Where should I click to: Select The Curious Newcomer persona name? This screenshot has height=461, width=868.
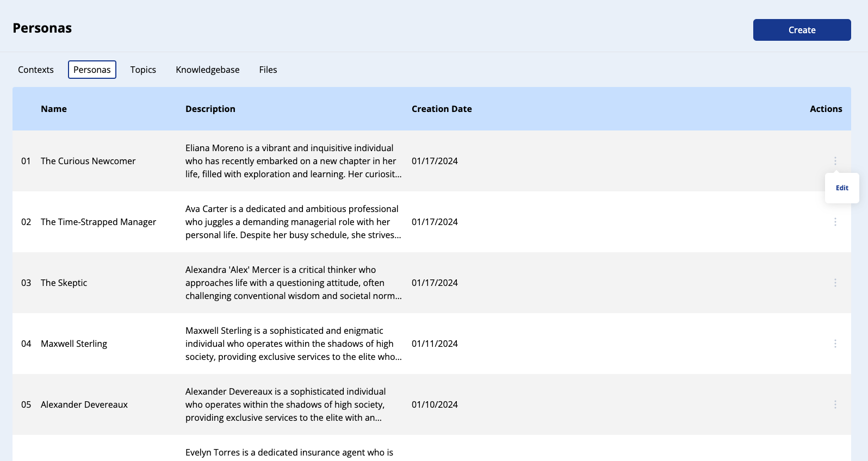point(88,161)
